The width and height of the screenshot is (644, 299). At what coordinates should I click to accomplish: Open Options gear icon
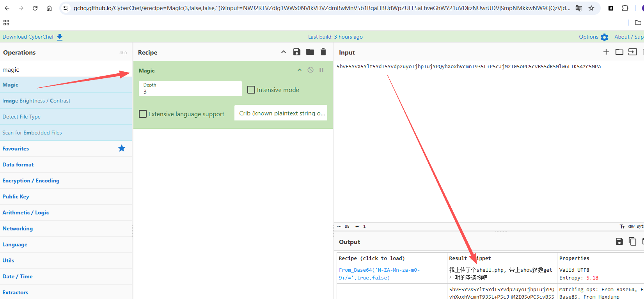click(x=605, y=37)
